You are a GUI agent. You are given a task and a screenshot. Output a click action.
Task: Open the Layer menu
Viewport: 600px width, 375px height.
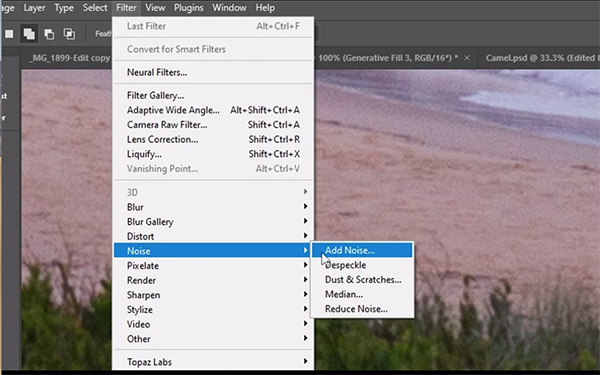tap(34, 8)
